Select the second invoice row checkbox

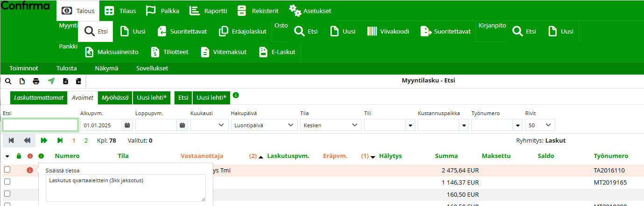tap(7, 182)
